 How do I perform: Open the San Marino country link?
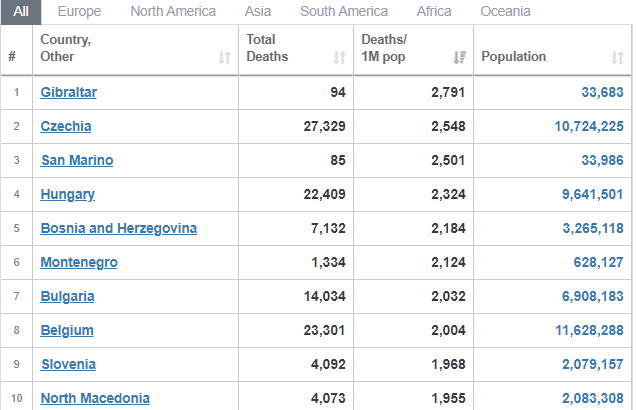pos(77,161)
